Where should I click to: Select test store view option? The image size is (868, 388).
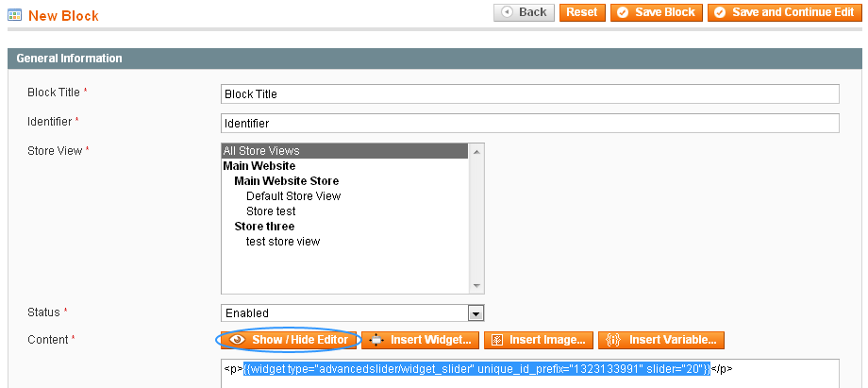pyautogui.click(x=345, y=241)
